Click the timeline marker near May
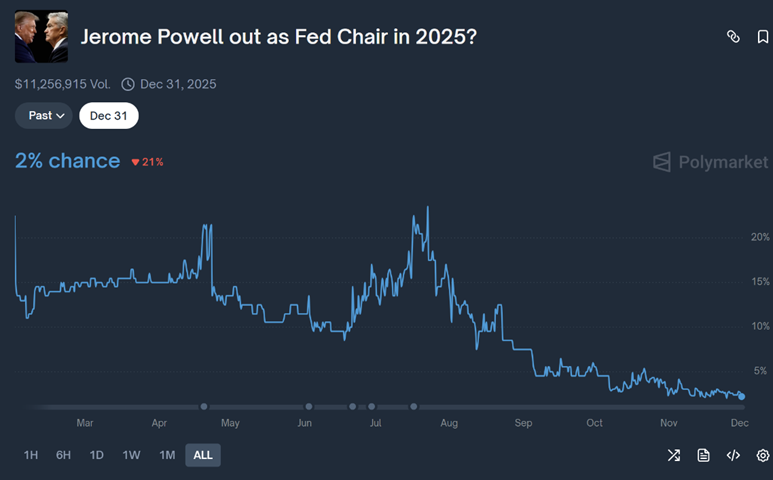Screen dimensions: 773x480 coord(204,406)
